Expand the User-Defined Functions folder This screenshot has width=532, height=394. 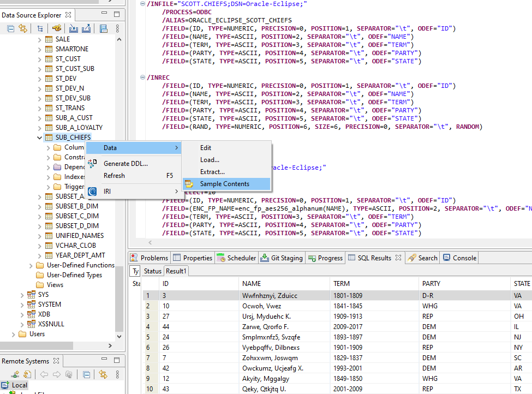(31, 265)
